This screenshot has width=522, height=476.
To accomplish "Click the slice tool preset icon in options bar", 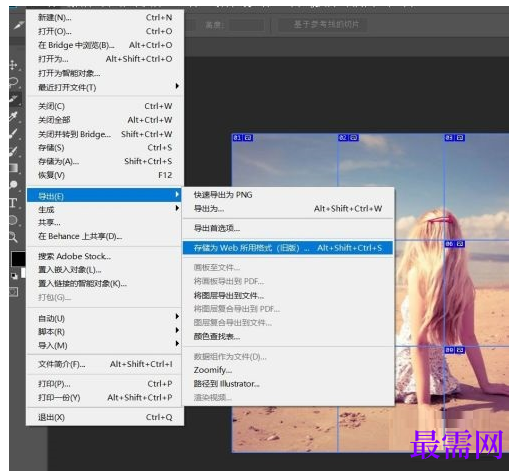I will (18, 25).
